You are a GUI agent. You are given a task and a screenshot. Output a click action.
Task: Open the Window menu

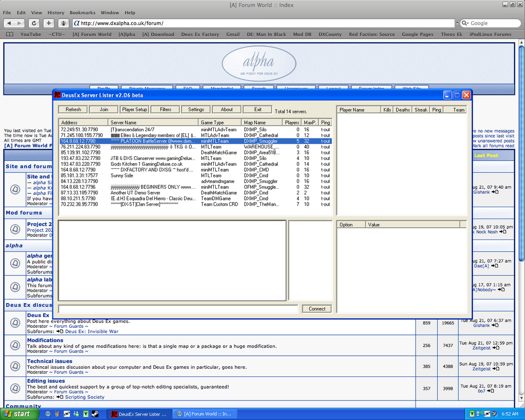click(x=110, y=13)
